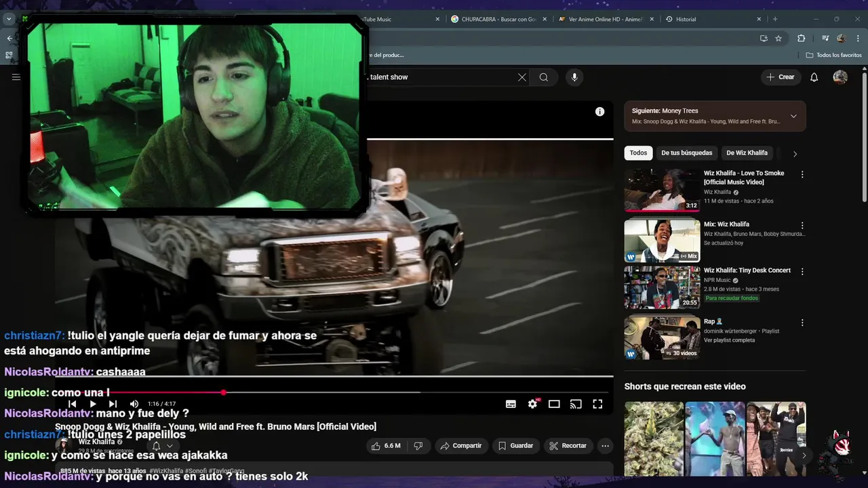Screen dimensions: 868x488
Task: Skip to next video in player
Action: pos(113,404)
